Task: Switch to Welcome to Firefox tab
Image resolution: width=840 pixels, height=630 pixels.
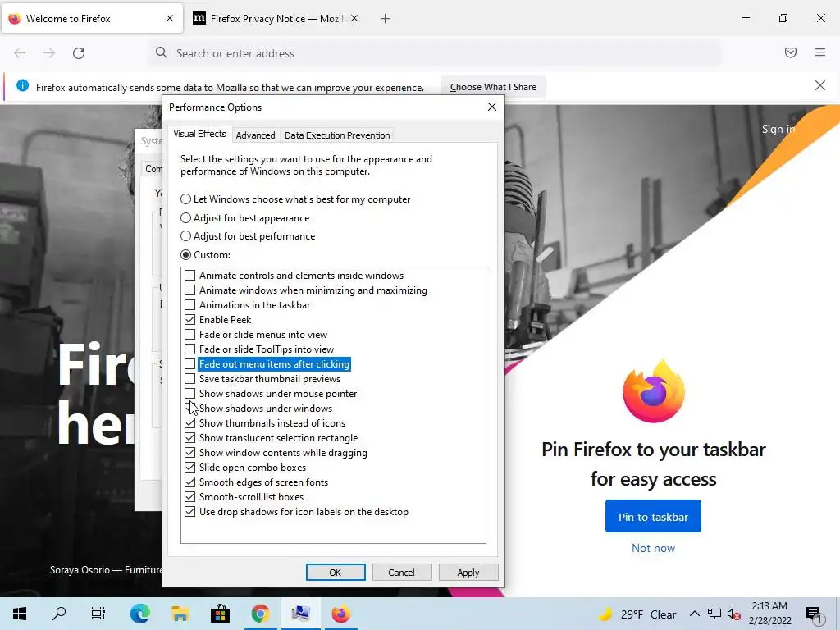Action: (x=92, y=18)
